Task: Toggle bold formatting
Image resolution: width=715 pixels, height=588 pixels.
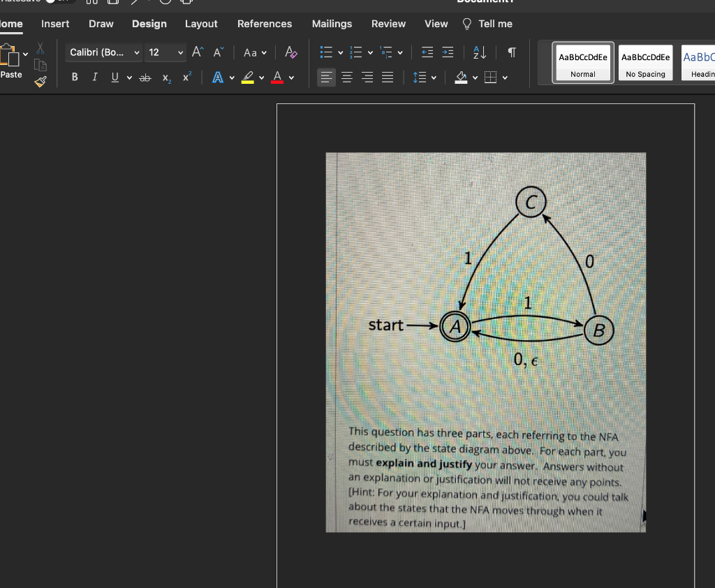Action: click(74, 78)
